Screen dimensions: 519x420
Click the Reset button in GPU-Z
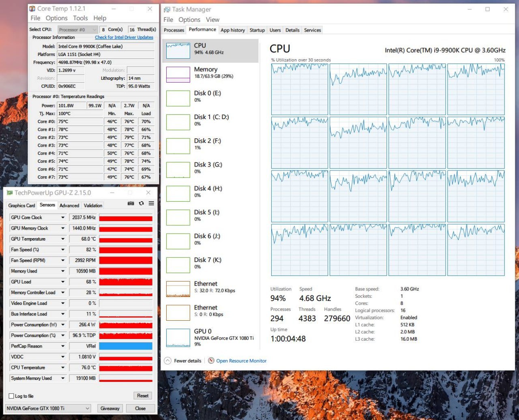point(143,396)
